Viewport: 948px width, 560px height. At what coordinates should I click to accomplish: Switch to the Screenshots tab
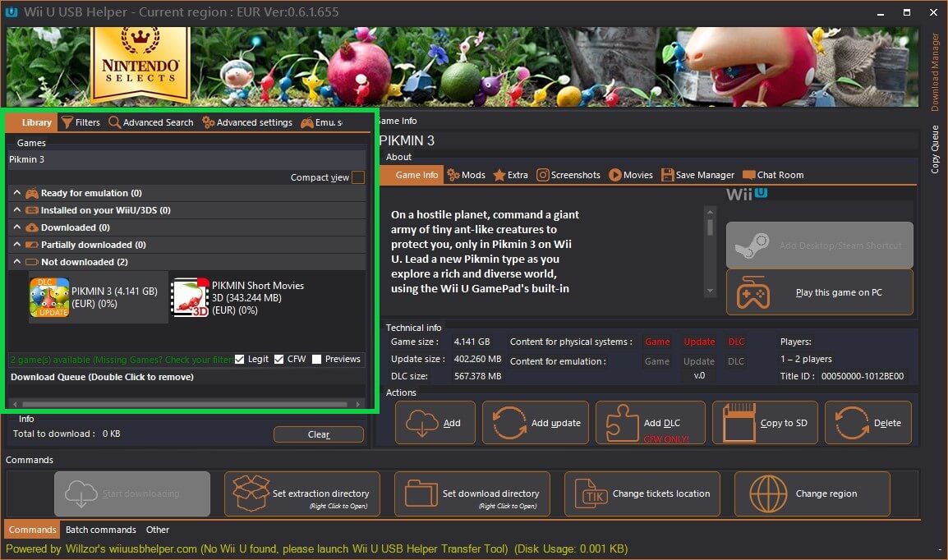point(568,175)
